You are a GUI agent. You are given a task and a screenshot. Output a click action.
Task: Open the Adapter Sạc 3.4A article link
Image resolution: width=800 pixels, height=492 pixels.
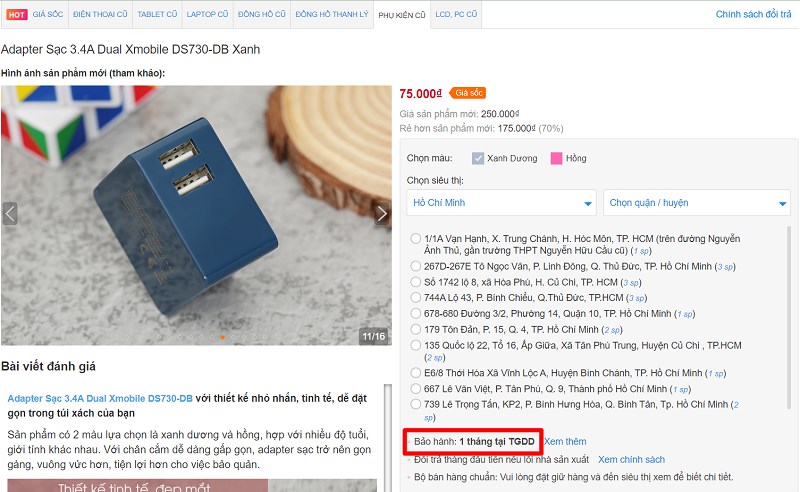pyautogui.click(x=100, y=399)
